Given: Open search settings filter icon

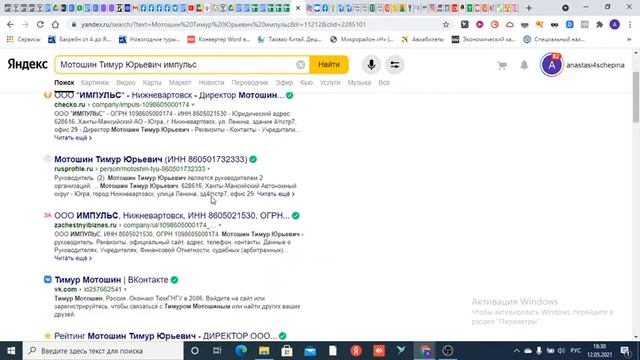Looking at the screenshot, I should click(x=394, y=64).
